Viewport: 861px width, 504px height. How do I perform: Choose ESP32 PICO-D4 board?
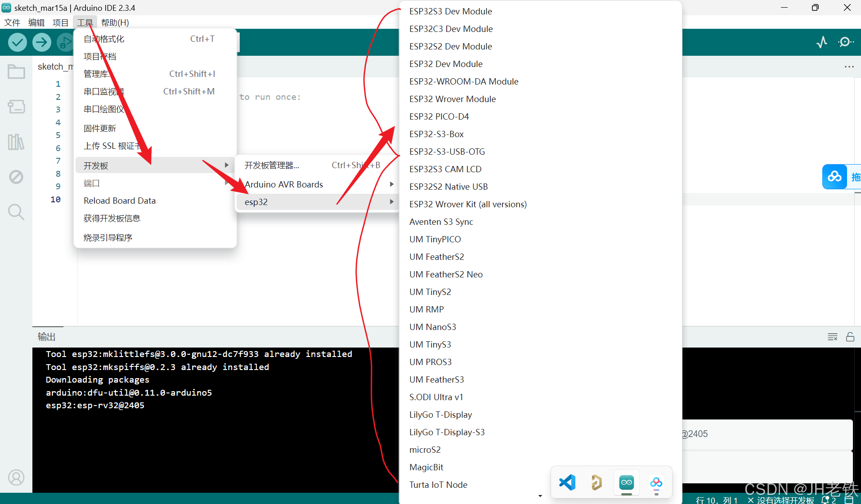coord(541,116)
